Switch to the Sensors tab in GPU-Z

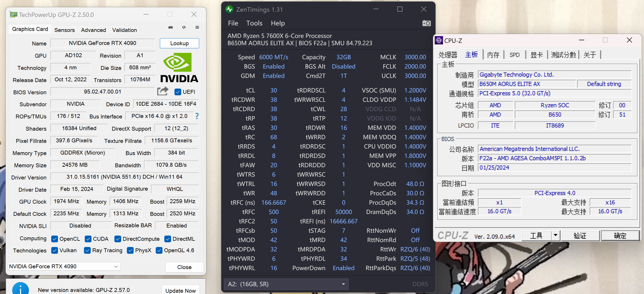pyautogui.click(x=64, y=30)
